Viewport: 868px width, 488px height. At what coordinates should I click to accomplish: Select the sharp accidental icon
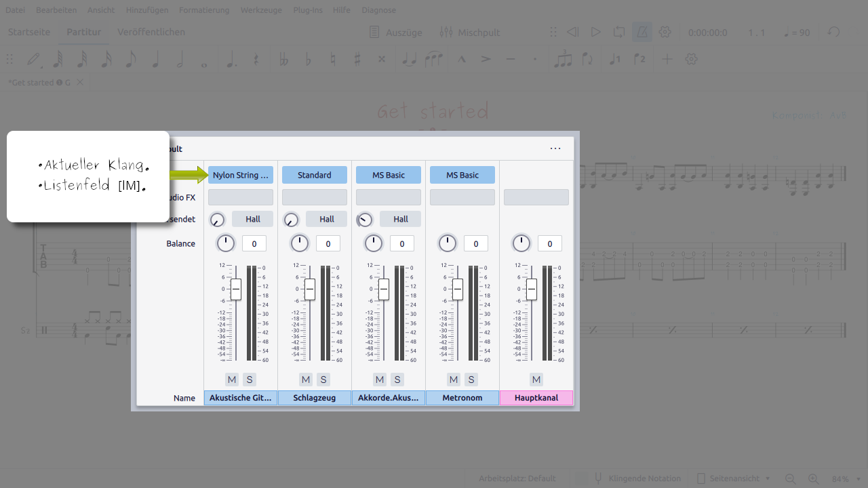pyautogui.click(x=357, y=60)
